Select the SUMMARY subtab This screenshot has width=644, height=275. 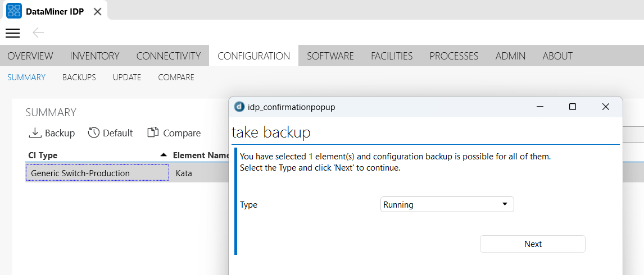pos(26,77)
